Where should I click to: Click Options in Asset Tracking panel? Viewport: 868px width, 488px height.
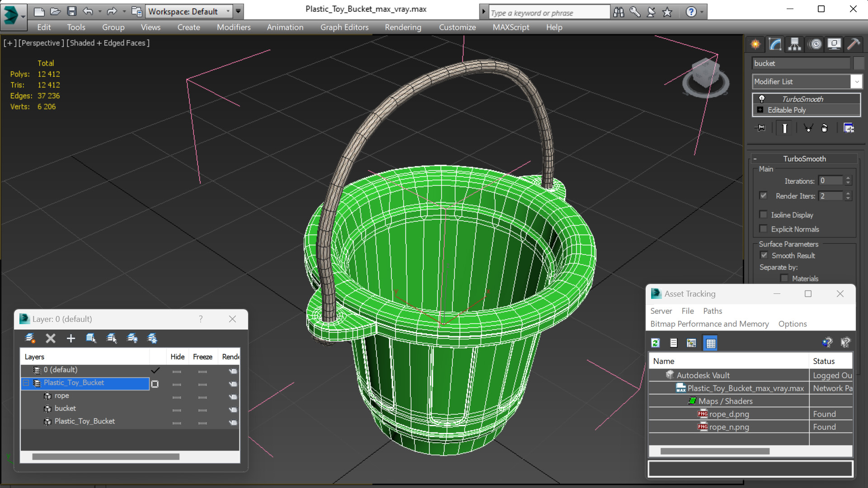click(x=792, y=324)
